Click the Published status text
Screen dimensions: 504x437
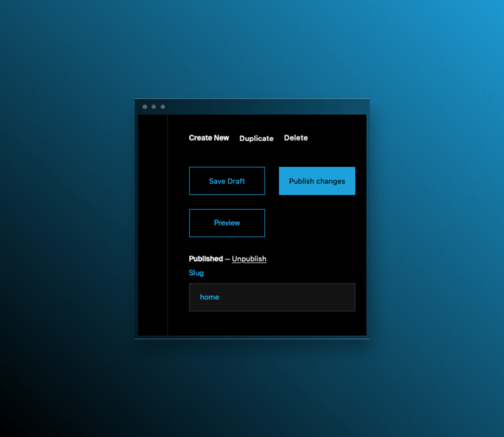tap(206, 258)
